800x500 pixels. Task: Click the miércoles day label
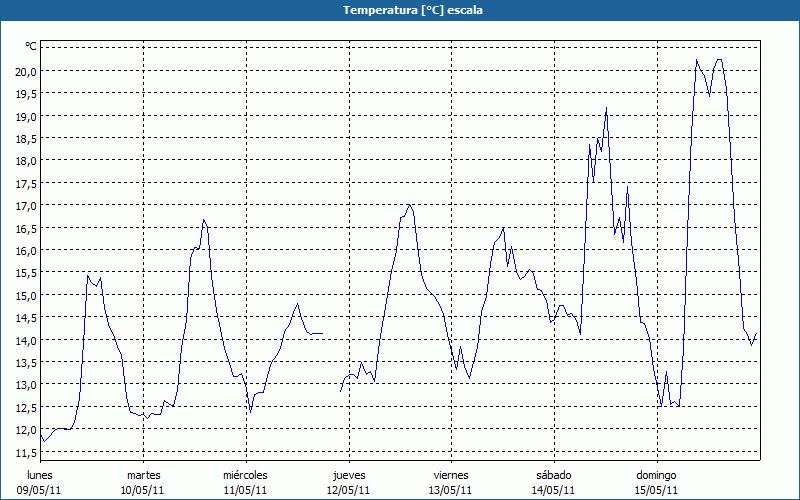pyautogui.click(x=245, y=475)
